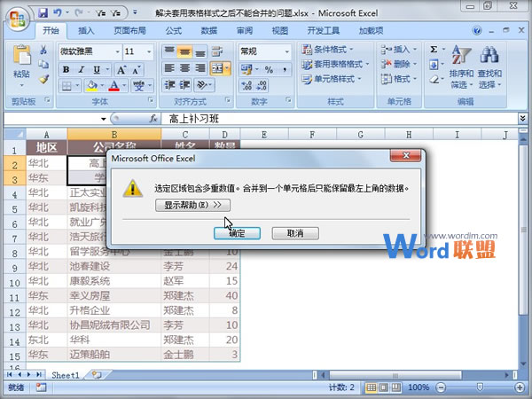This screenshot has height=399, width=532.
Task: Open the 格式 cells format button
Action: pyautogui.click(x=399, y=79)
